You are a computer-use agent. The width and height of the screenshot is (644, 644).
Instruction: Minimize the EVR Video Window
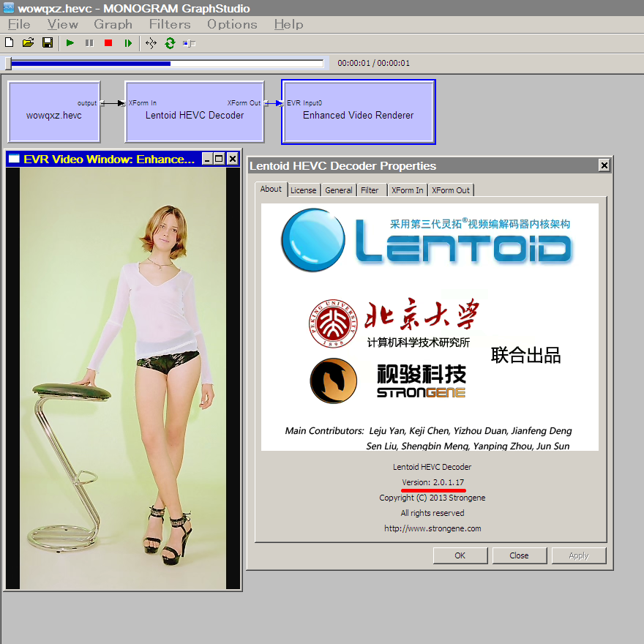(x=207, y=159)
